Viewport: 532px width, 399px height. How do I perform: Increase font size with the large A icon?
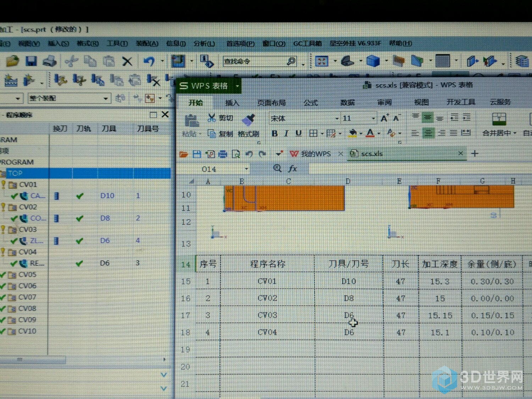click(384, 118)
